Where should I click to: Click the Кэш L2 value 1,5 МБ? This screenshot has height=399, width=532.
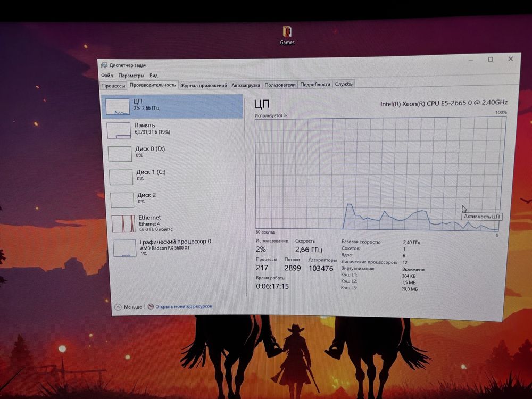click(x=409, y=282)
